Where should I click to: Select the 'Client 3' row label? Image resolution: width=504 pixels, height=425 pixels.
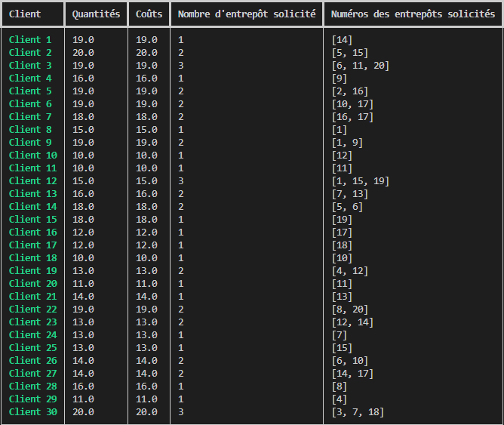pyautogui.click(x=30, y=65)
